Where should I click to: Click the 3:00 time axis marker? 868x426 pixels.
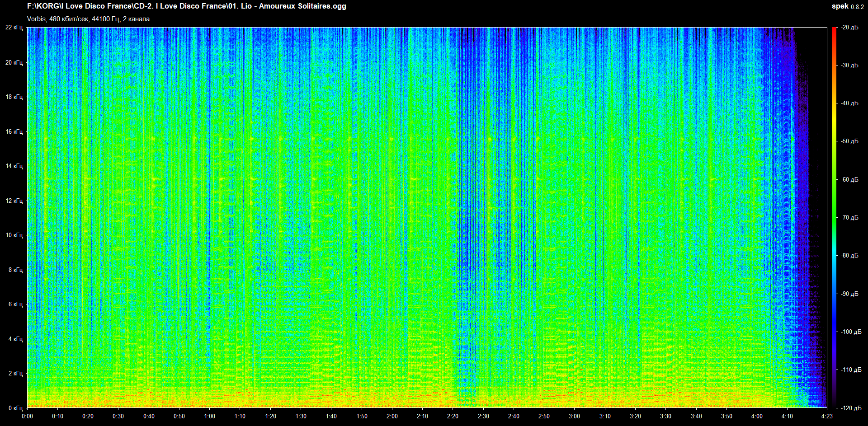[574, 416]
